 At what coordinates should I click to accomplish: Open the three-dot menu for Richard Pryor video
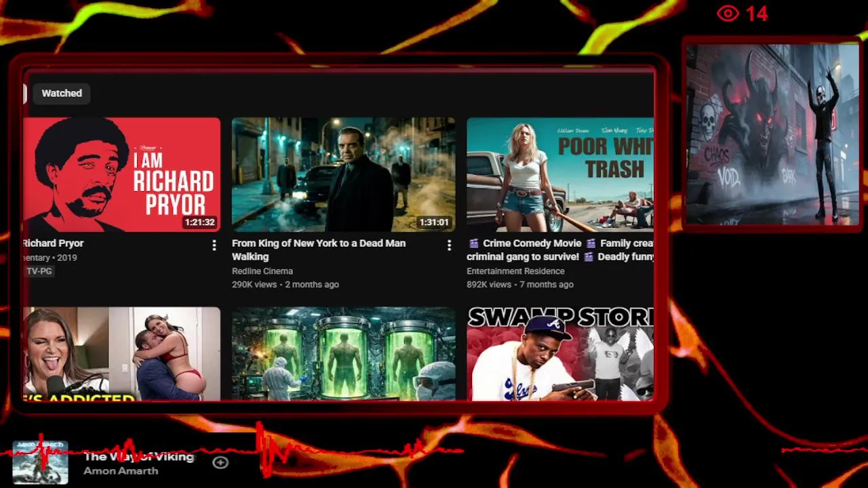click(x=214, y=245)
